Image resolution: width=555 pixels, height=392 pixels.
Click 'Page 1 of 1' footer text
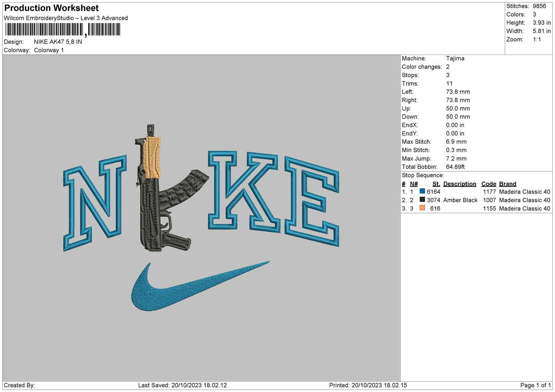click(536, 385)
